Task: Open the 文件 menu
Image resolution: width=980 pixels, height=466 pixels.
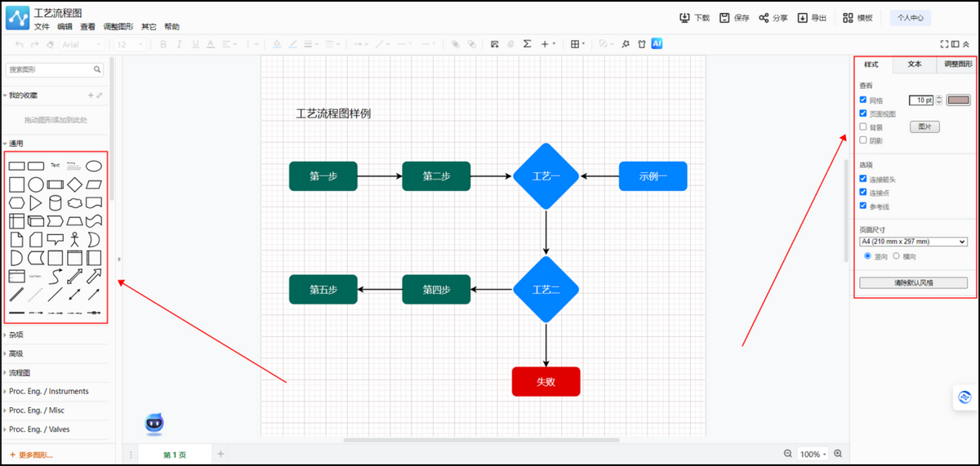Action: point(42,27)
